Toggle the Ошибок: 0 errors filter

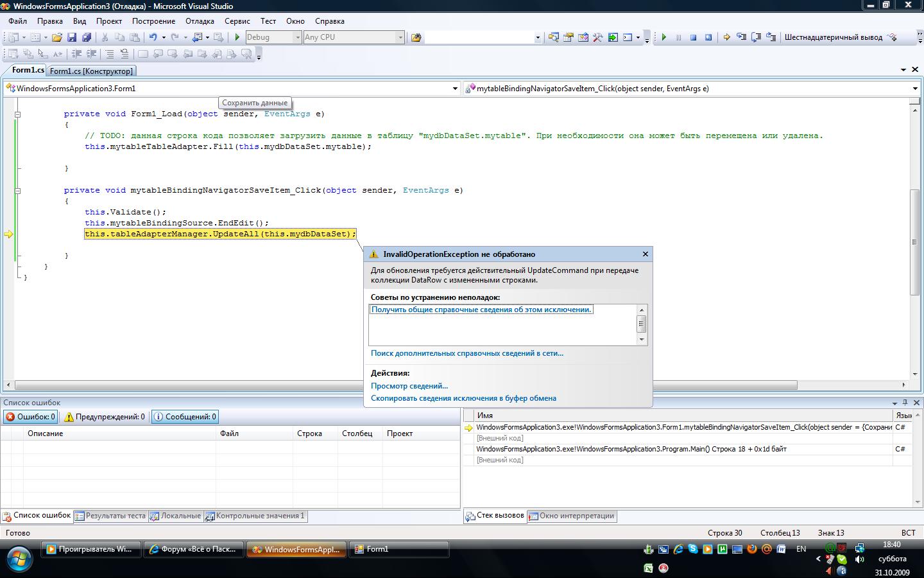pyautogui.click(x=31, y=417)
